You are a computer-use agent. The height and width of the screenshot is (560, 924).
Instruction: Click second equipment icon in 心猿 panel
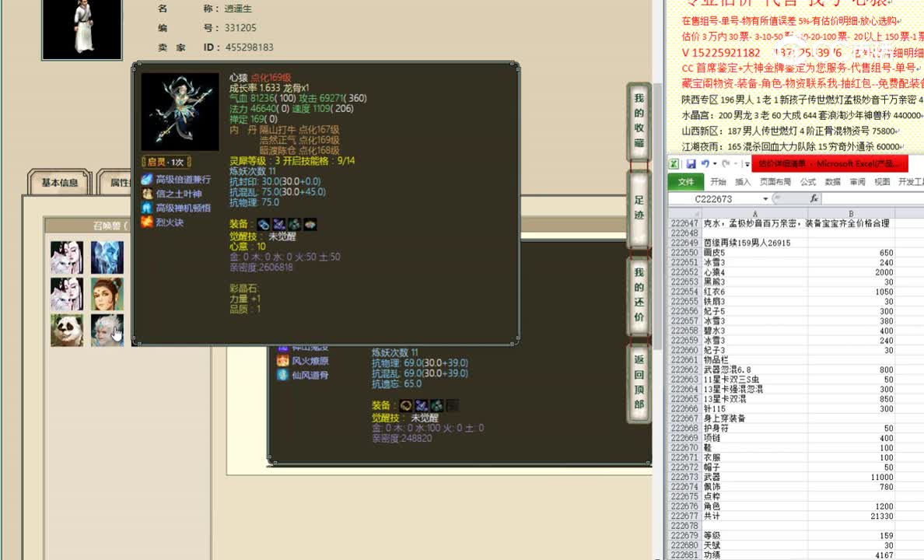tap(278, 224)
